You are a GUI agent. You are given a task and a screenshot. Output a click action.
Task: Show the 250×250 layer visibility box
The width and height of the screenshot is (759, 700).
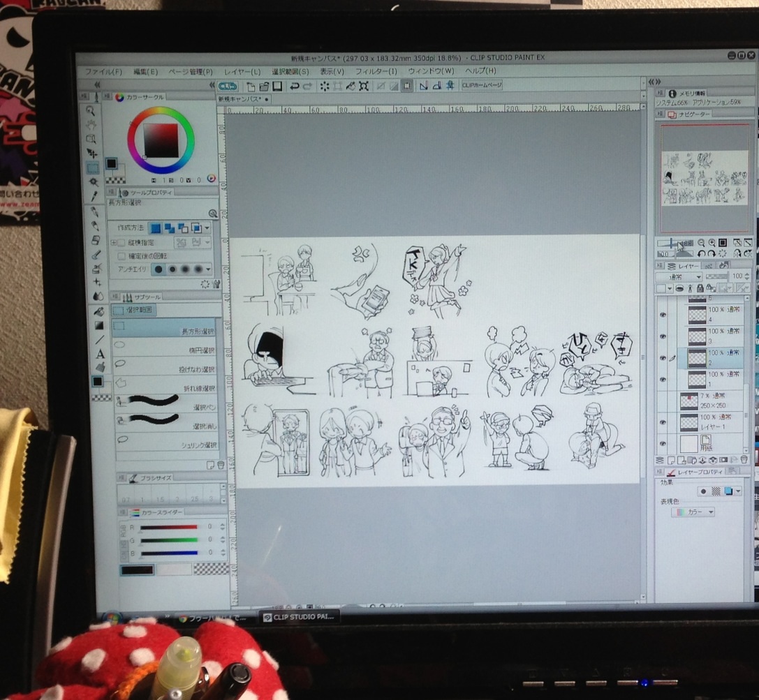pos(663,401)
